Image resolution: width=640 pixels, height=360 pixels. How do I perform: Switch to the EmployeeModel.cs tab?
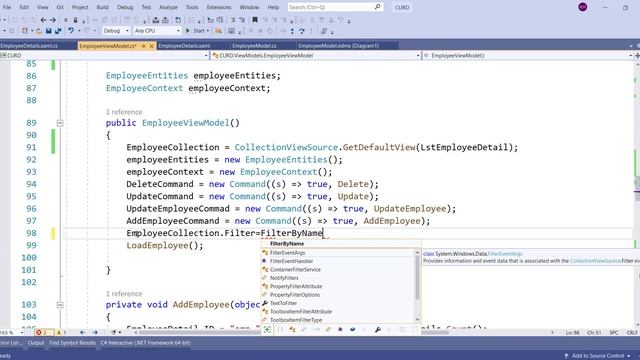254,46
